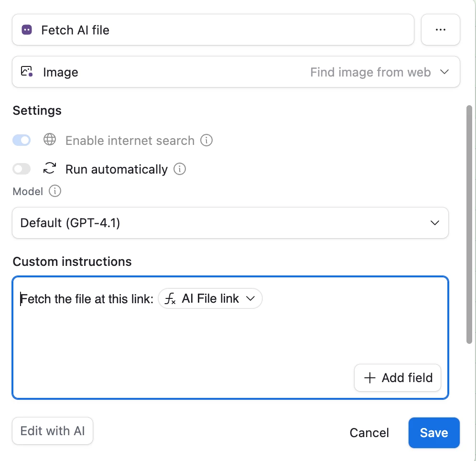This screenshot has width=476, height=461.
Task: Toggle the Run automatically switch
Action: point(22,169)
